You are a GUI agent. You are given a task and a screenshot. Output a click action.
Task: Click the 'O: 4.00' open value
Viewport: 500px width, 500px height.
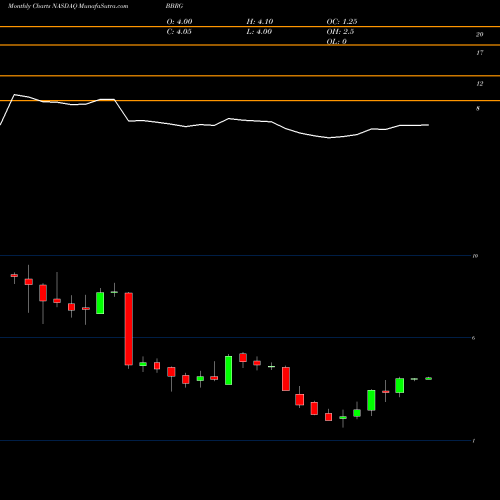(179, 22)
